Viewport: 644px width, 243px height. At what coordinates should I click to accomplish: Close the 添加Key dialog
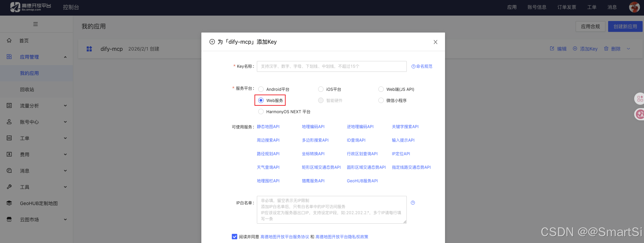point(436,42)
